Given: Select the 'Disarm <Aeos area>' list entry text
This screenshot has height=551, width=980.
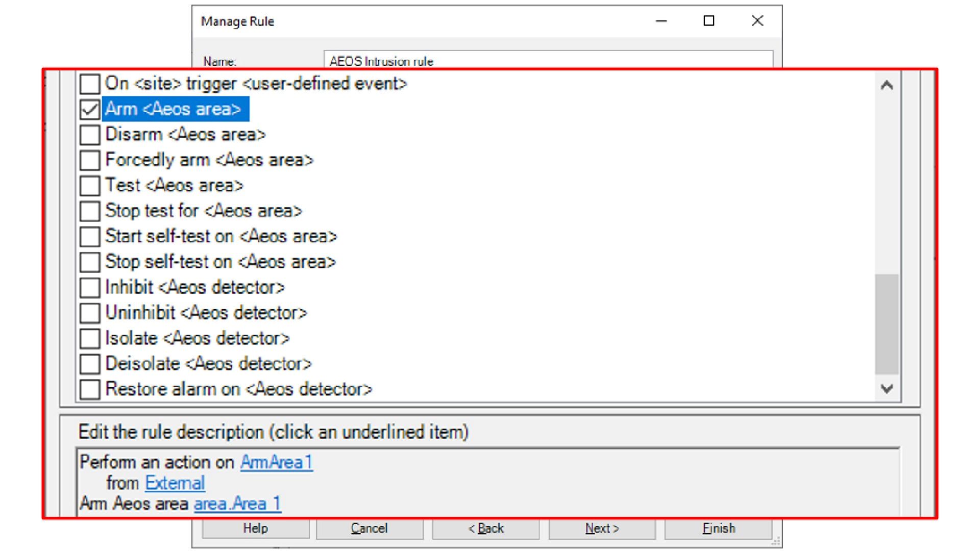Looking at the screenshot, I should coord(185,135).
